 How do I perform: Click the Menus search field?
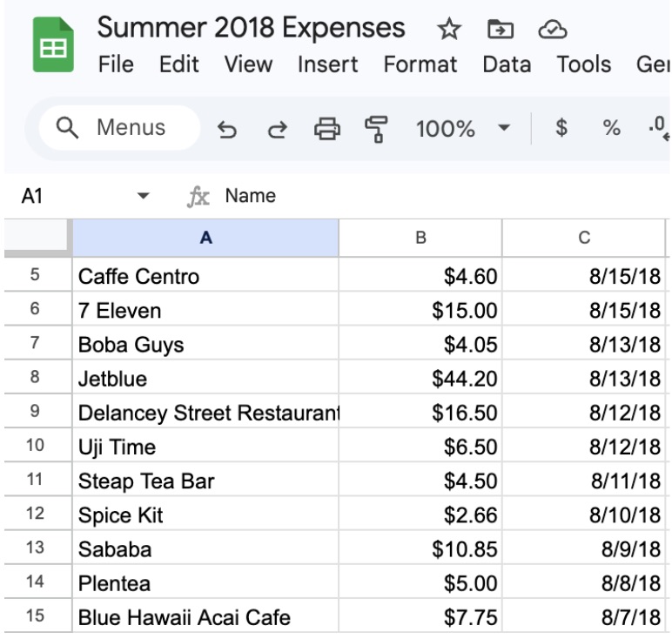[119, 128]
